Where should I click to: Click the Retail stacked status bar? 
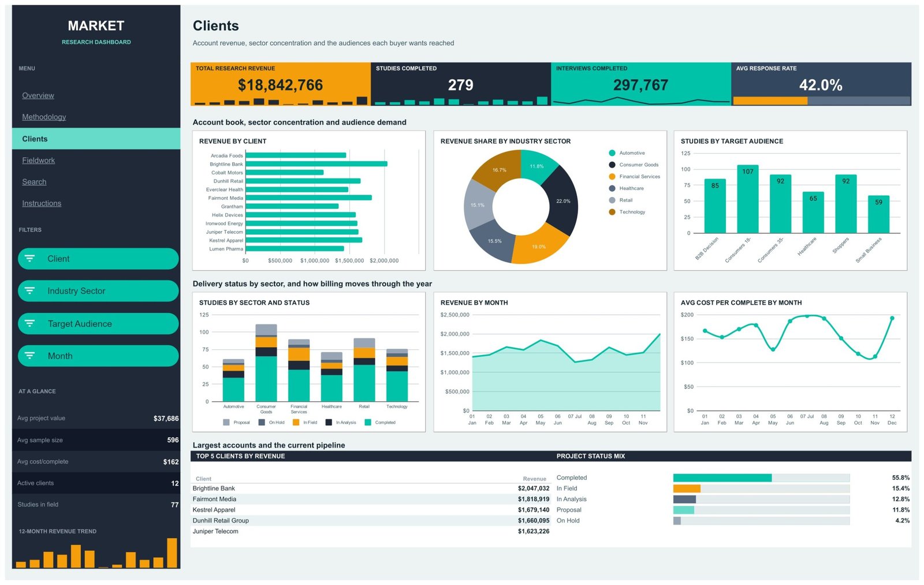[x=364, y=370]
